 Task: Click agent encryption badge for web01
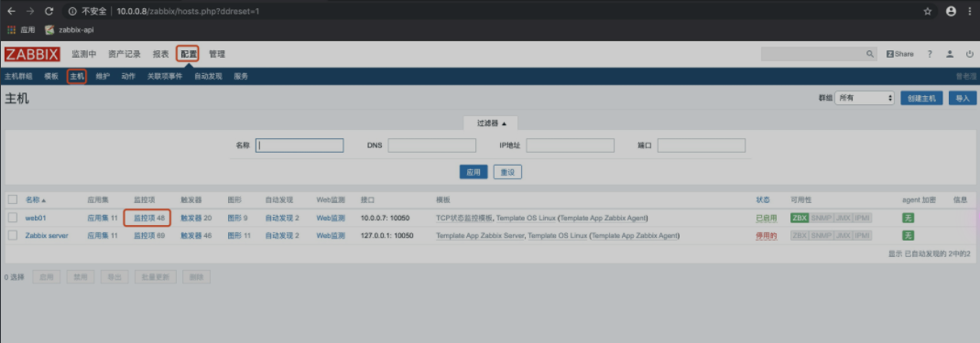coord(909,219)
